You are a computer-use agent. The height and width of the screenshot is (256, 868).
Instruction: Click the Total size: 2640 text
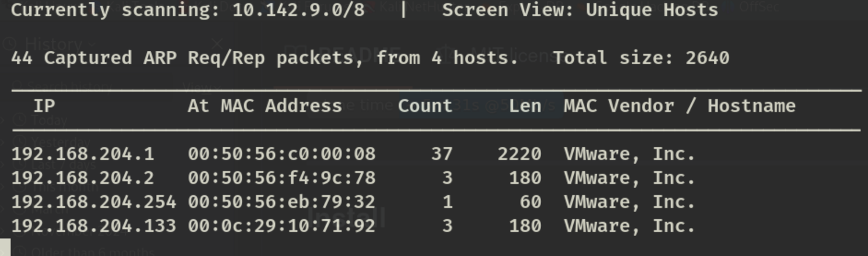coord(641,58)
